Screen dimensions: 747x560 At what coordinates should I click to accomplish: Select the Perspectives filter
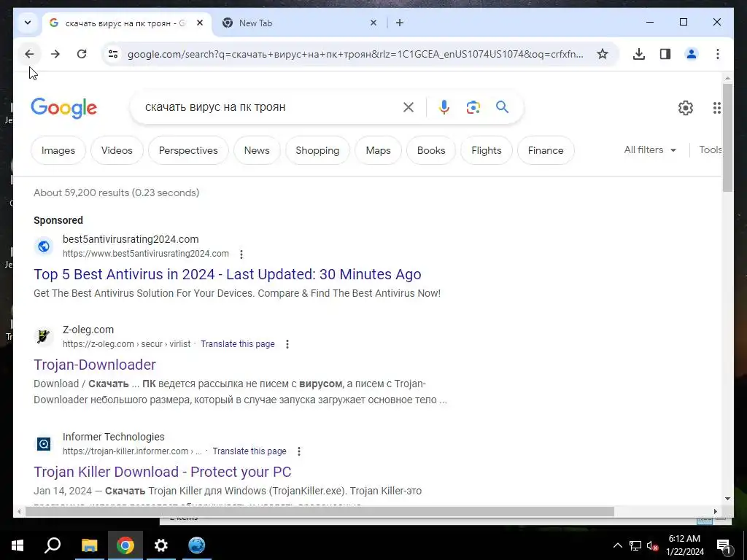pyautogui.click(x=188, y=150)
